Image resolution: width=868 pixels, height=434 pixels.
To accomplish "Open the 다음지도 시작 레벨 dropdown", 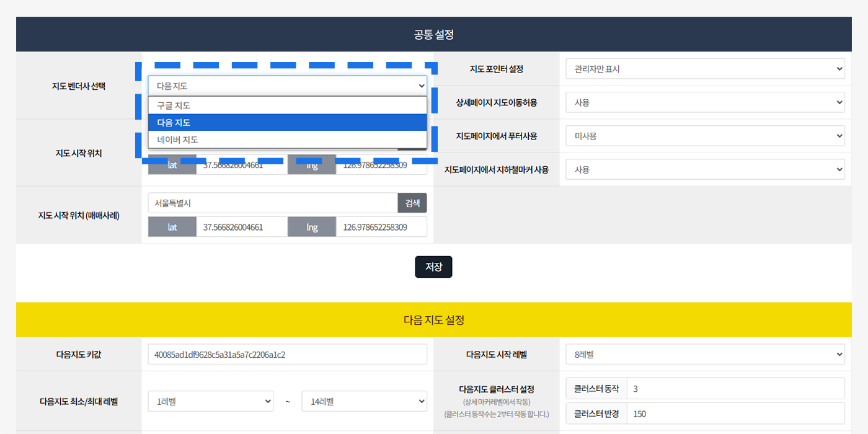I will pos(705,355).
